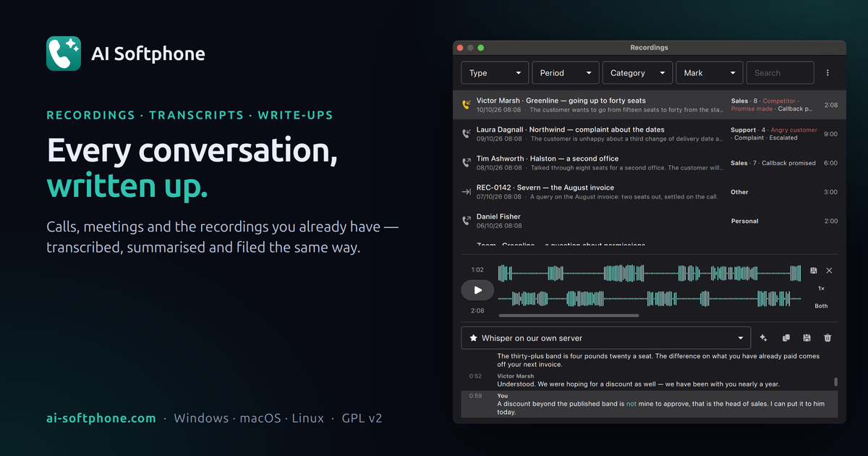Select Laura Dagnall · Northwind complaint recording
Screen dimensions: 868x456
[650, 134]
